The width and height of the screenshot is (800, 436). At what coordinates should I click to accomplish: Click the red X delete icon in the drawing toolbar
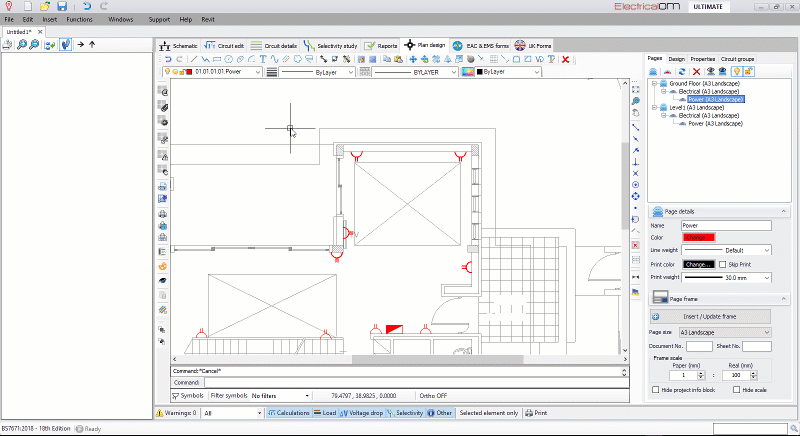tap(565, 59)
